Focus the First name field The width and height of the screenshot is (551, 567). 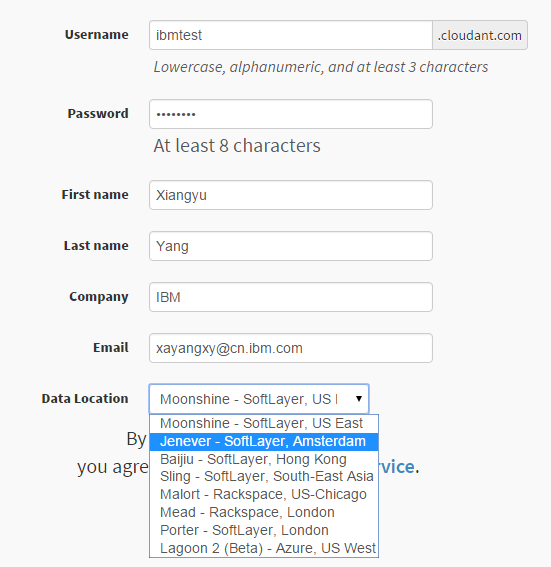291,195
